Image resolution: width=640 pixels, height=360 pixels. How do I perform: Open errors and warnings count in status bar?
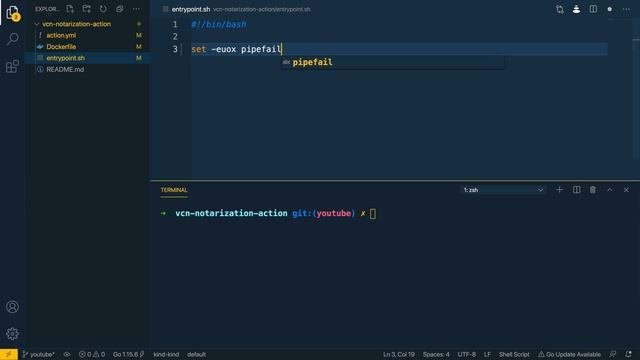point(92,354)
